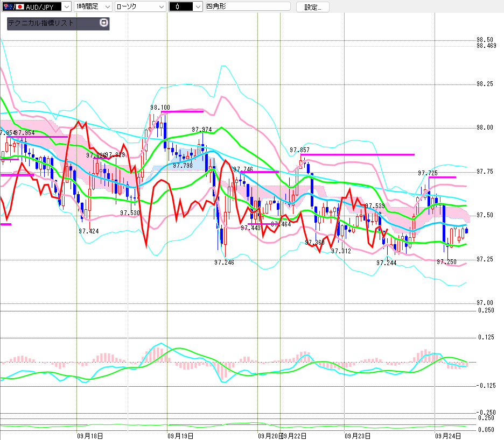Click the Australian flag icon
Image resolution: width=504 pixels, height=440 pixels.
(x=6, y=7)
